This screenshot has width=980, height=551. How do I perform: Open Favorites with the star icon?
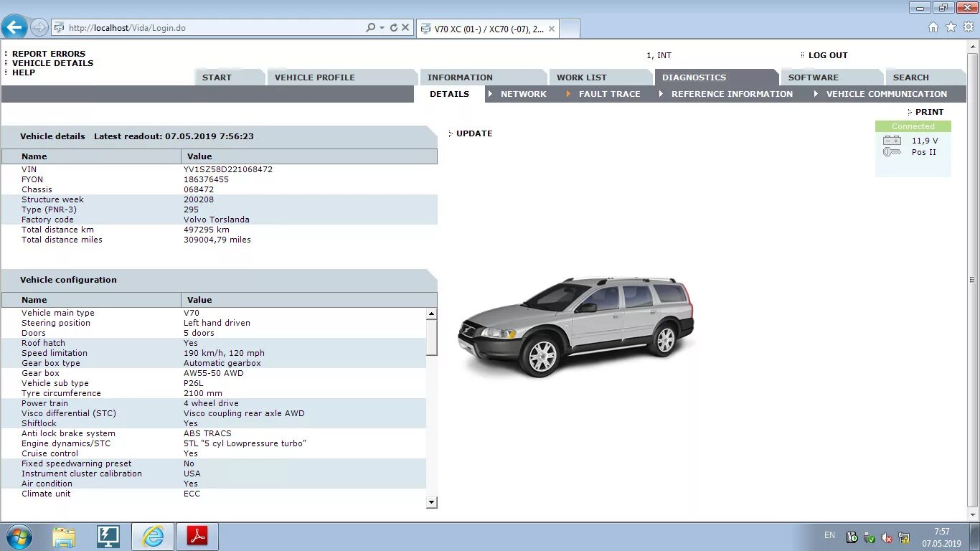point(951,27)
